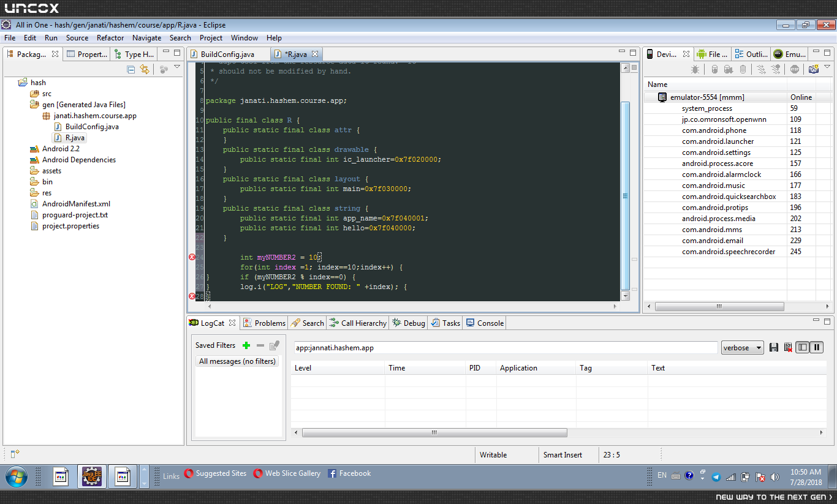Open Facebook link in taskbar
Screen dimensions: 837x504
[x=349, y=473]
